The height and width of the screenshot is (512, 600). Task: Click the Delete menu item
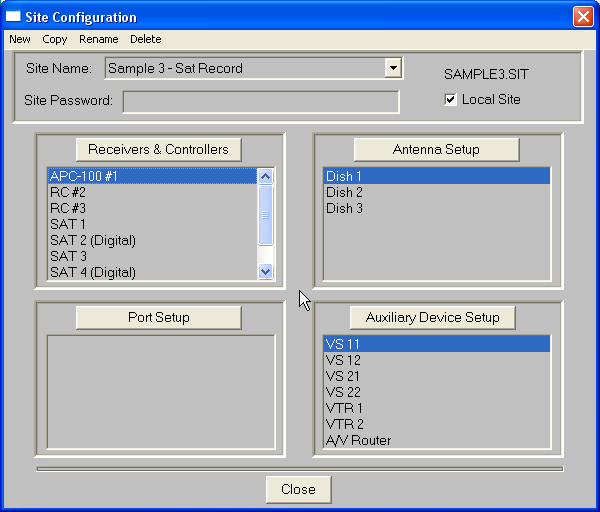[x=146, y=39]
